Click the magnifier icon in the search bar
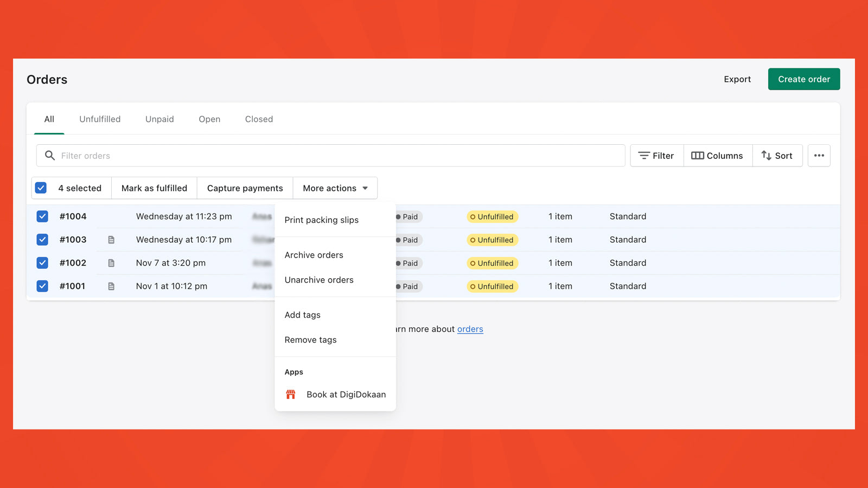 (x=50, y=156)
